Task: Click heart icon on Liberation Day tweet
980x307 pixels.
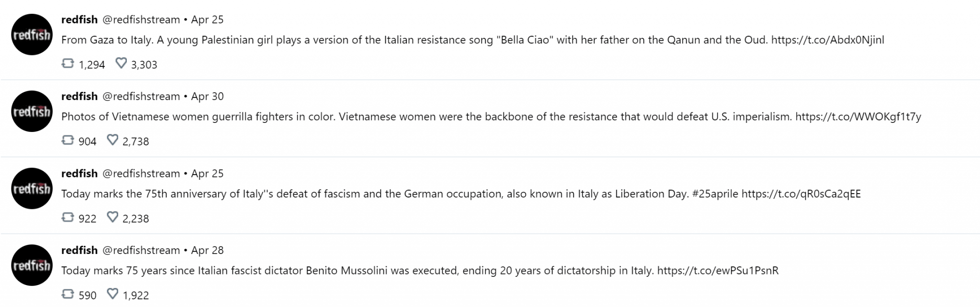Action: point(112,218)
